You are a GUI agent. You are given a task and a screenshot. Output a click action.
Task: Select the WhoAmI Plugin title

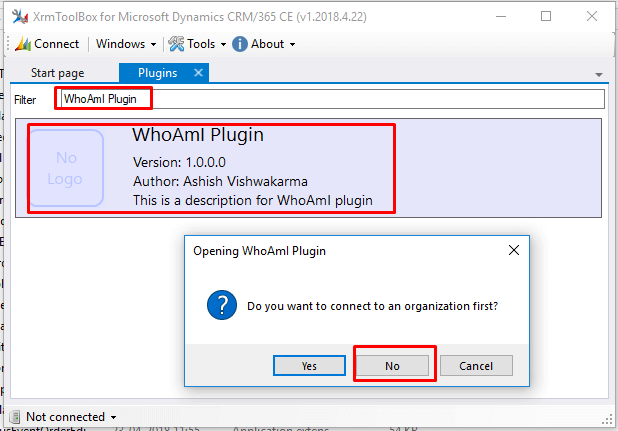[x=198, y=135]
